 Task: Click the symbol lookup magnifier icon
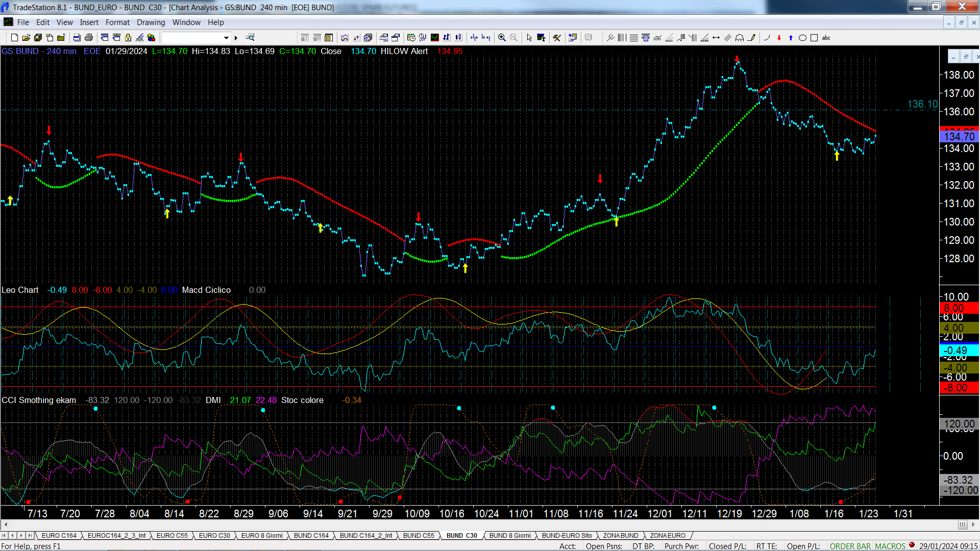(250, 37)
